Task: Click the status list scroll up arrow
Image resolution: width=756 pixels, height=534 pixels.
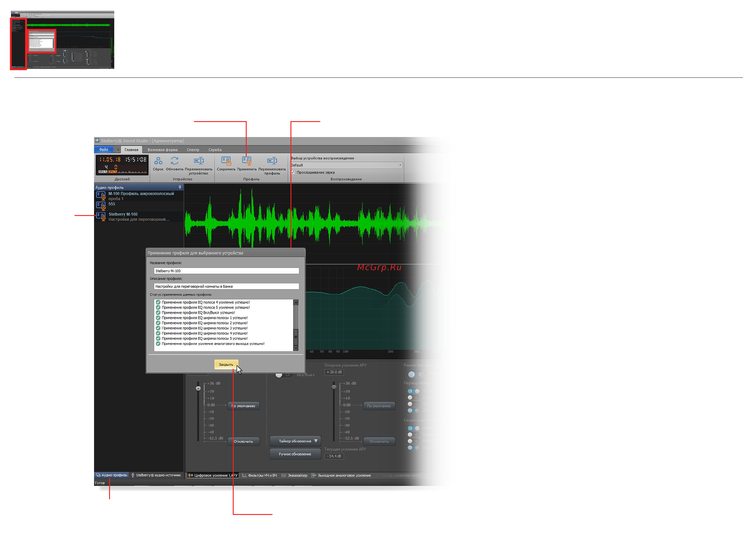Action: 296,302
